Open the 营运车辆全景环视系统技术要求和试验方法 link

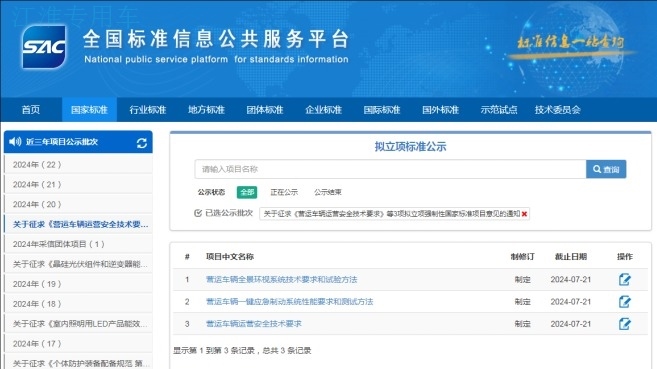pos(281,279)
